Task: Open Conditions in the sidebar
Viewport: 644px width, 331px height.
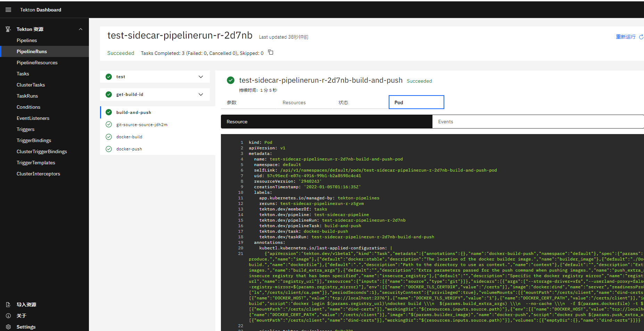Action: tap(44, 107)
